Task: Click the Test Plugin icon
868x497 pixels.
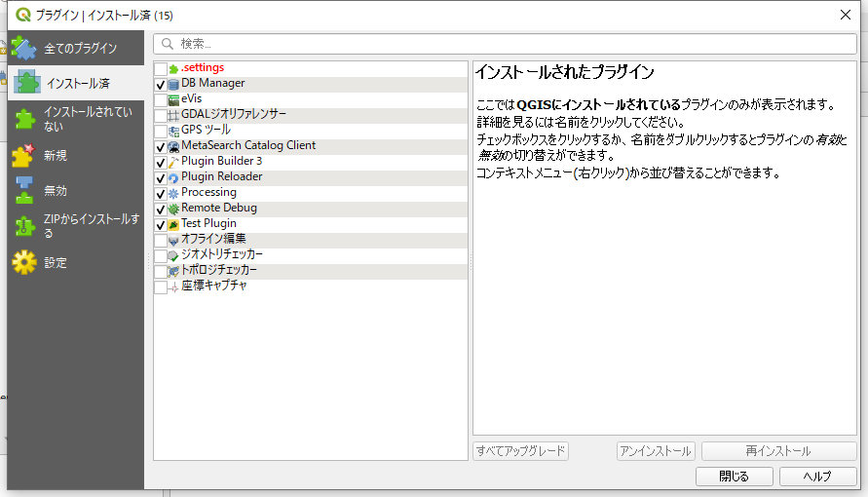Action: [173, 224]
